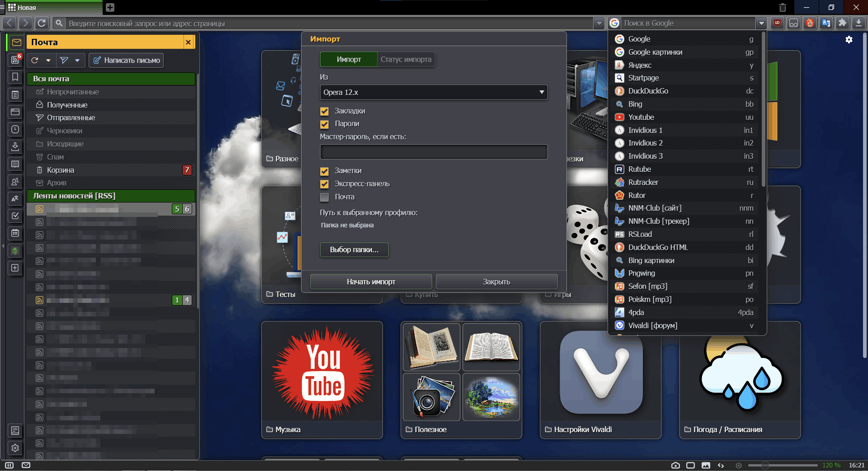Screen dimensions: 868x471
Task: Open the Contacts panel icon
Action: coord(15,181)
